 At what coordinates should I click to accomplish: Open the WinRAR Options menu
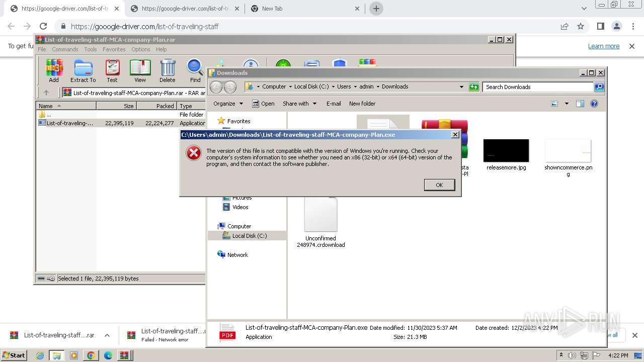click(x=141, y=49)
